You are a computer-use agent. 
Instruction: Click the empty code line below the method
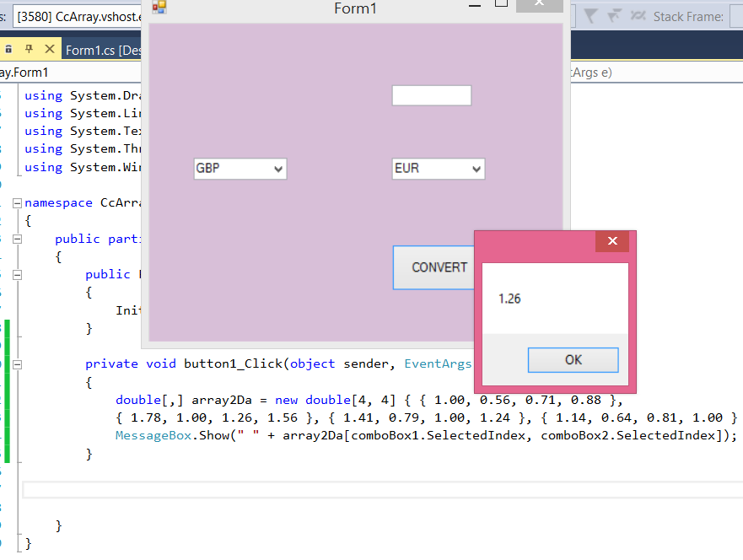(382, 489)
